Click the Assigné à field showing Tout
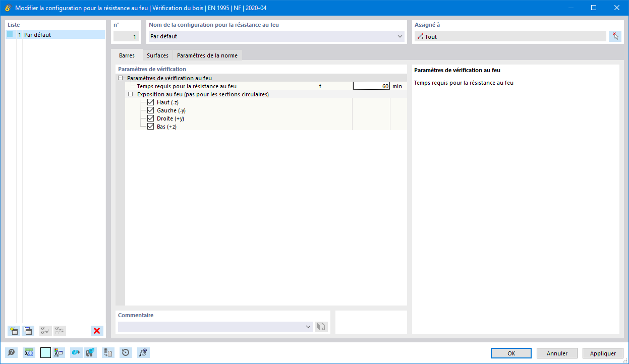629x364 pixels. point(510,36)
